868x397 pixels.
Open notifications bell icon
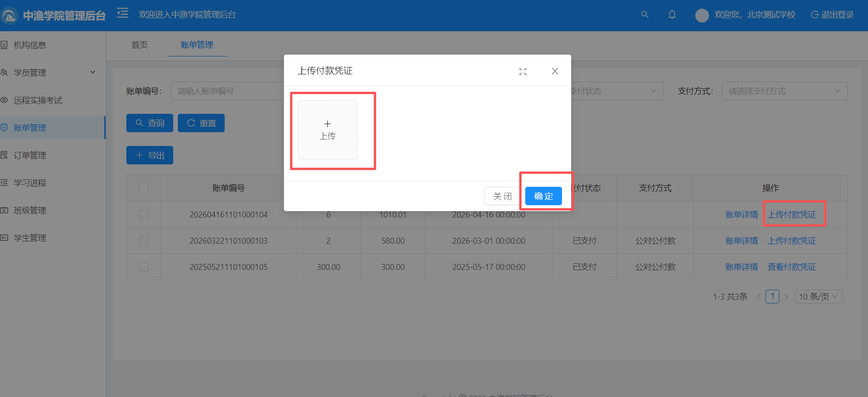[672, 15]
